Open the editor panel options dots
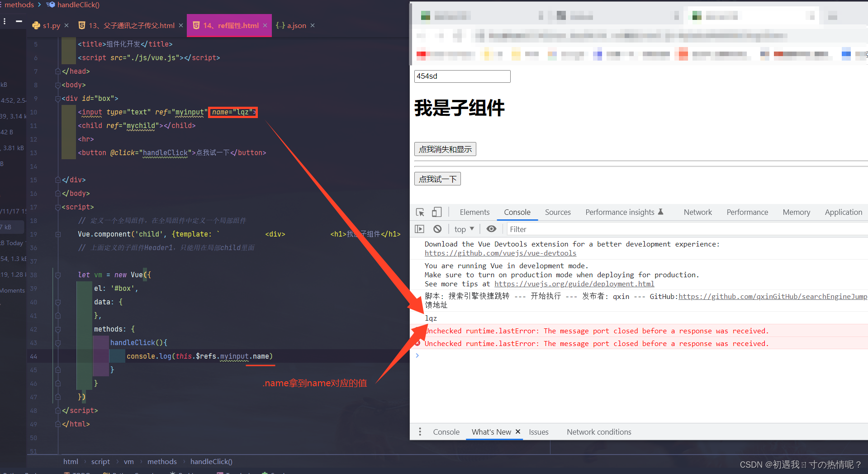 pos(5,21)
